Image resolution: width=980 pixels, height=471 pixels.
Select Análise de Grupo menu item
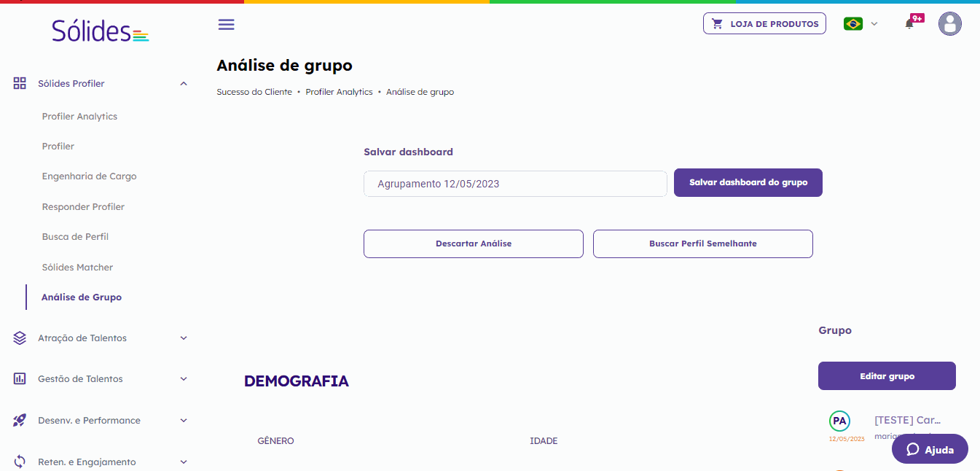[x=82, y=297]
